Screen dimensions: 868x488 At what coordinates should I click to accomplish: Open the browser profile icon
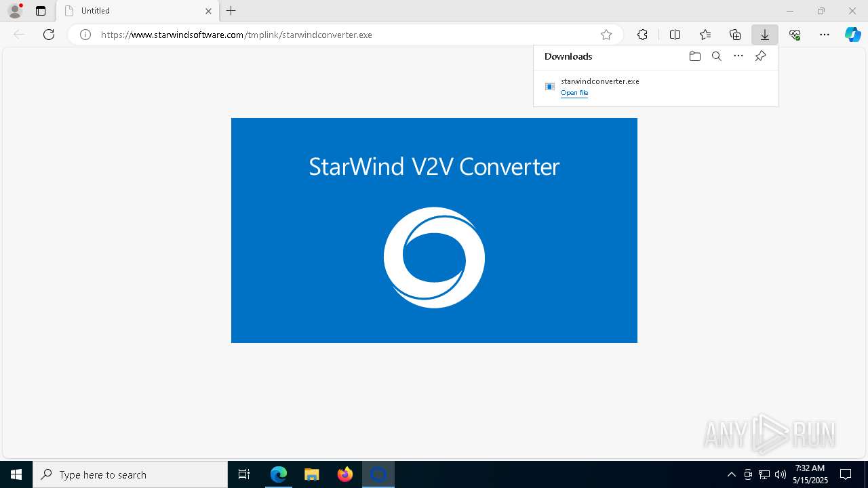pyautogui.click(x=15, y=11)
